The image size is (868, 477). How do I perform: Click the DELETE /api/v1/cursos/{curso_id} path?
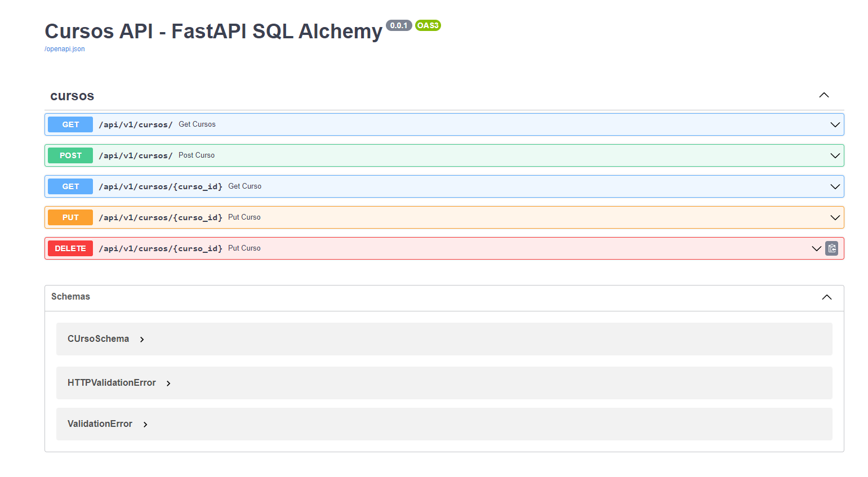pyautogui.click(x=161, y=248)
